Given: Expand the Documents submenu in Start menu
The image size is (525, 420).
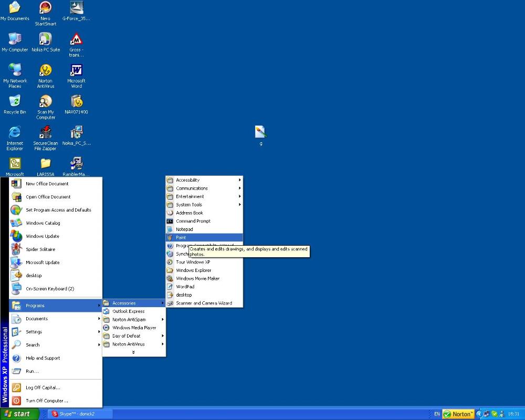Looking at the screenshot, I should pos(56,319).
